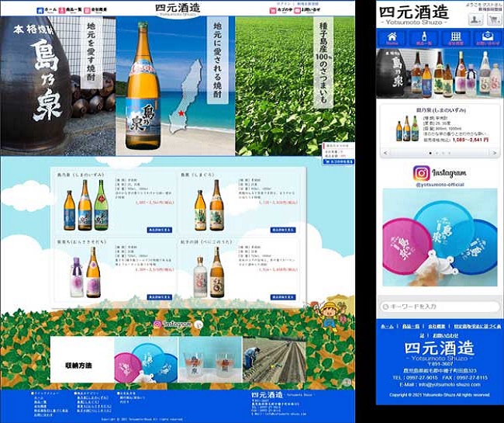
Task: Click the @yotsumoto-official Instagram handle
Action: pos(440,185)
